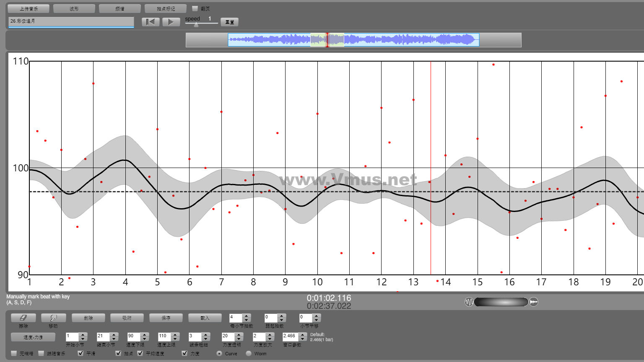Click the speed slider handle
Viewport: 644px width, 362px height.
pyautogui.click(x=196, y=25)
